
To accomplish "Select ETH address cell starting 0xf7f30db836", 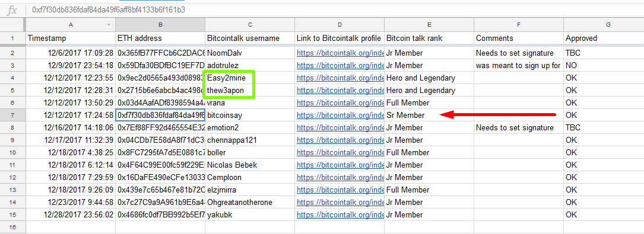I will [160, 115].
